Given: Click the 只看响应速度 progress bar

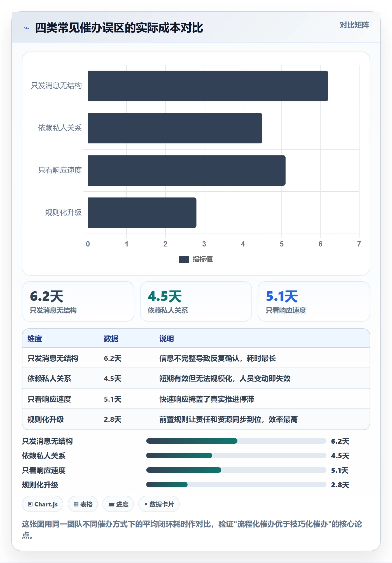Looking at the screenshot, I should tap(236, 470).
